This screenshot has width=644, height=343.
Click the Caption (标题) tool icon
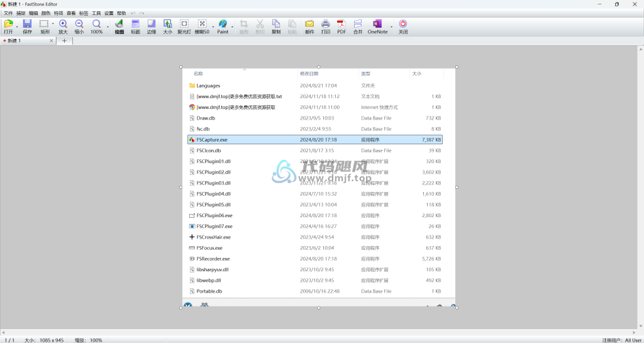coord(135,24)
